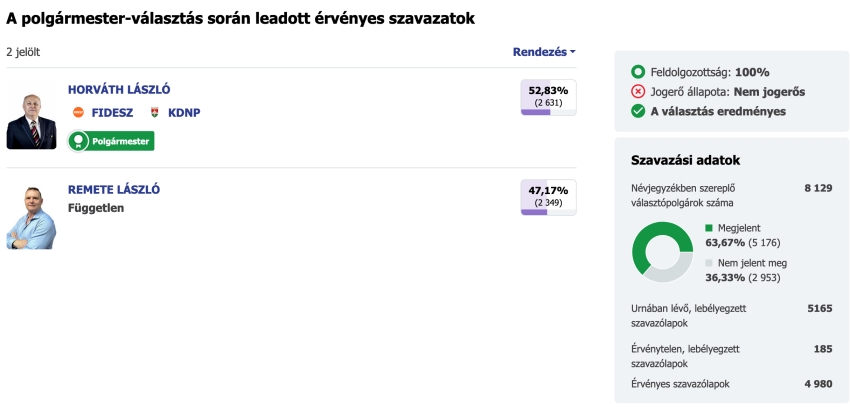Open the Rendezés sort dropdown
This screenshot has width=850, height=407.
[x=544, y=52]
